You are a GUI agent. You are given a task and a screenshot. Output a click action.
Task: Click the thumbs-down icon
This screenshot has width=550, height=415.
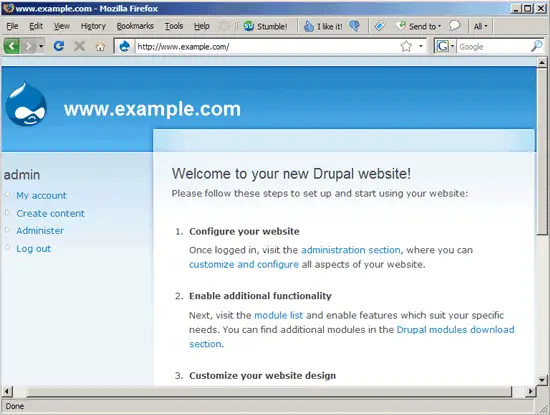tap(355, 26)
